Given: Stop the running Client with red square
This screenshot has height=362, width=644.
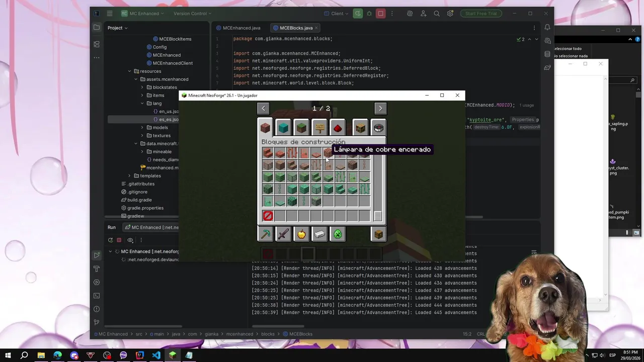Looking at the screenshot, I should click(x=381, y=14).
